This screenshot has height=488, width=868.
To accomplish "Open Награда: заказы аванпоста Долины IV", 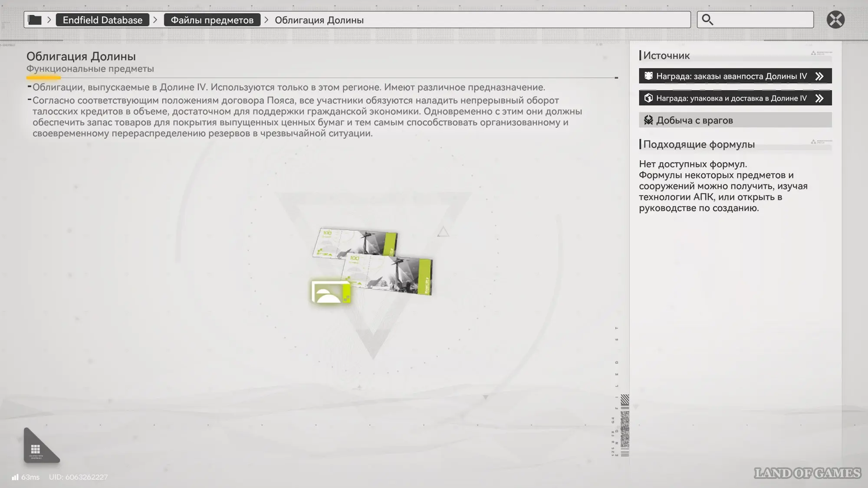I will [731, 76].
